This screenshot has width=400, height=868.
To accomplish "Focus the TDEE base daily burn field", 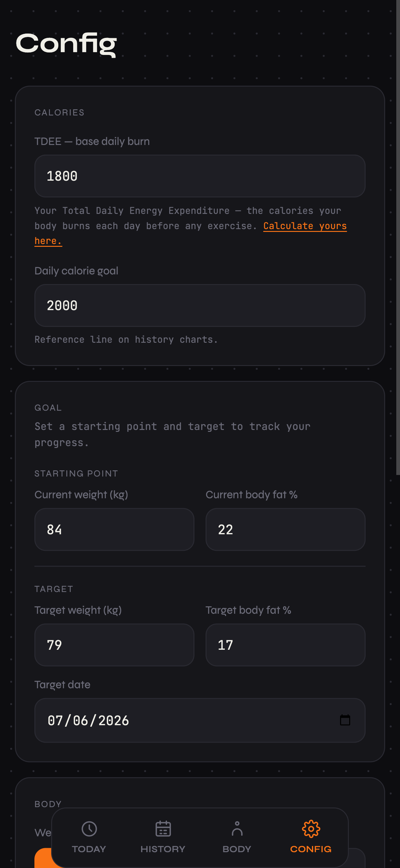I will [200, 176].
